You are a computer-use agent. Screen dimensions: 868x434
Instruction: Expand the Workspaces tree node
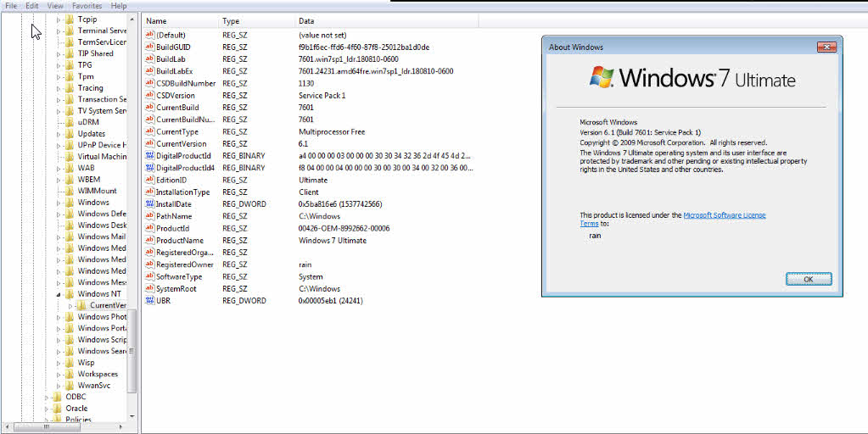pos(59,375)
